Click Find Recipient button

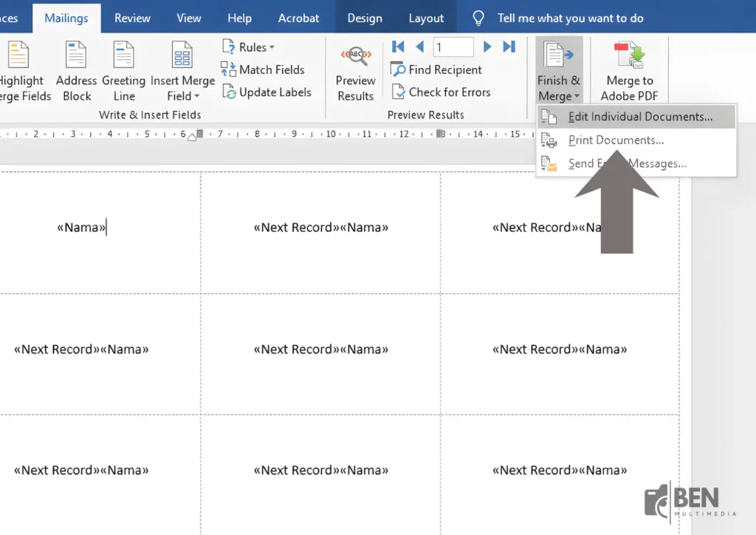[x=436, y=69]
